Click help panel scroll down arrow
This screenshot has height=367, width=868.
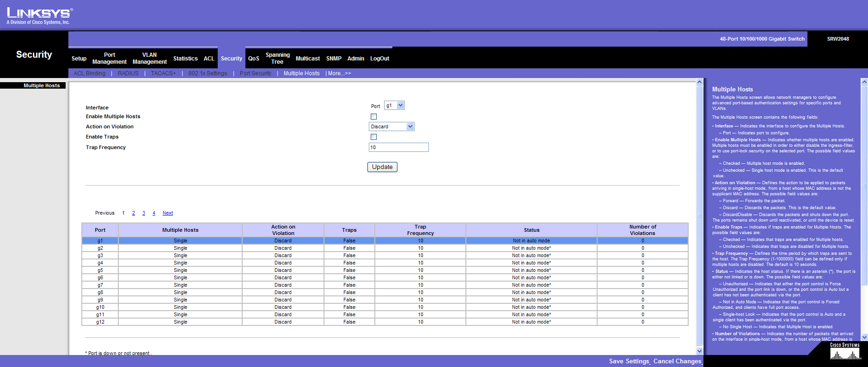pyautogui.click(x=864, y=337)
